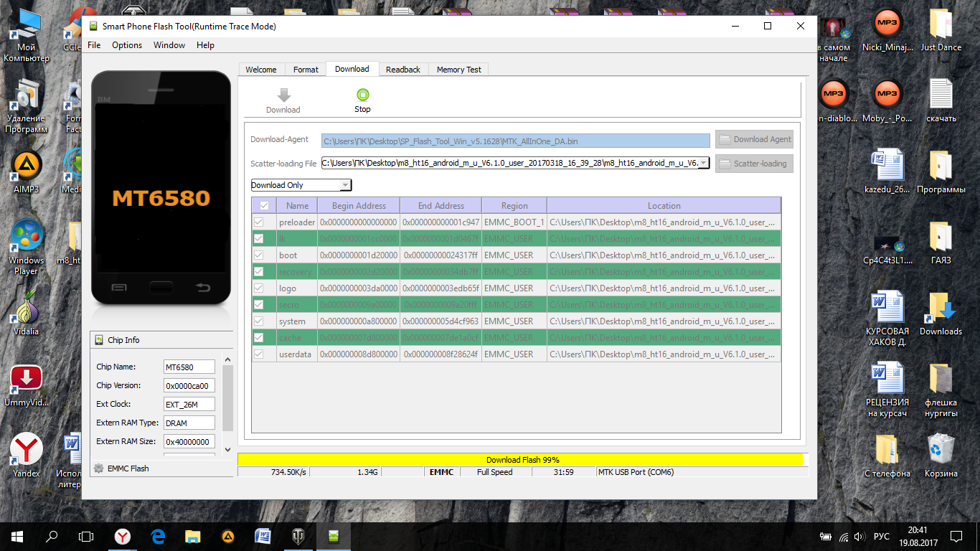Toggle the preloader row checkbox

click(x=259, y=222)
